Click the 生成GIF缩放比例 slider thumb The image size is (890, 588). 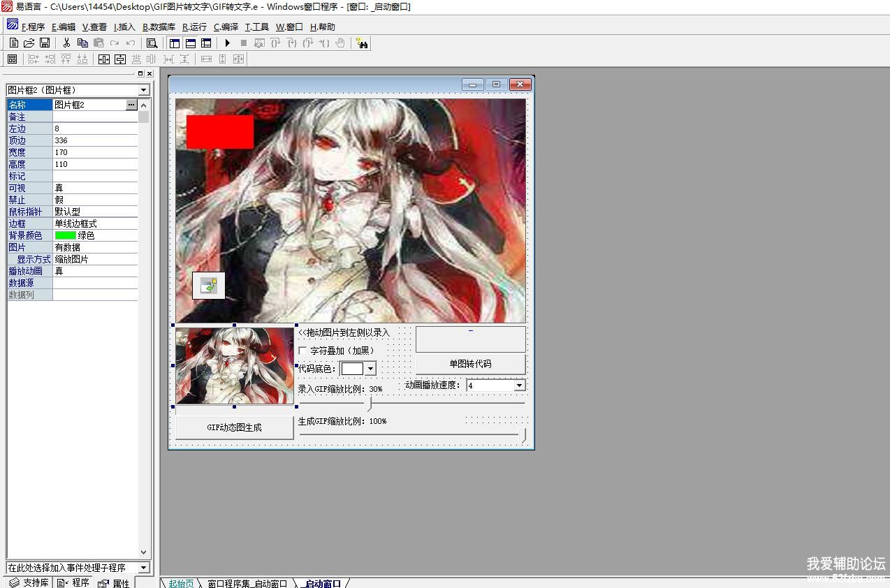point(523,436)
